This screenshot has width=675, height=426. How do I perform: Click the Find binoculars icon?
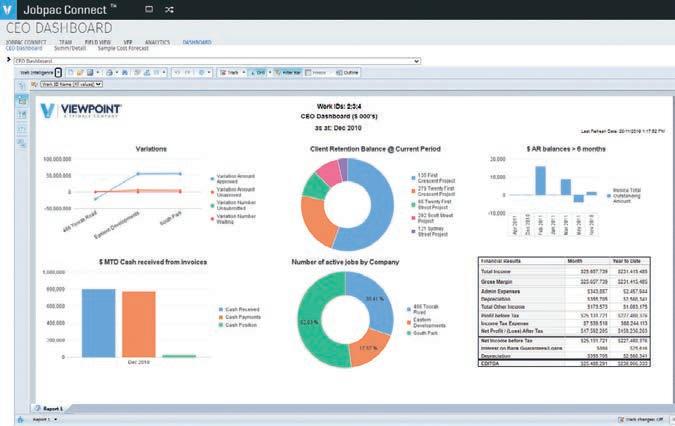pyautogui.click(x=125, y=73)
